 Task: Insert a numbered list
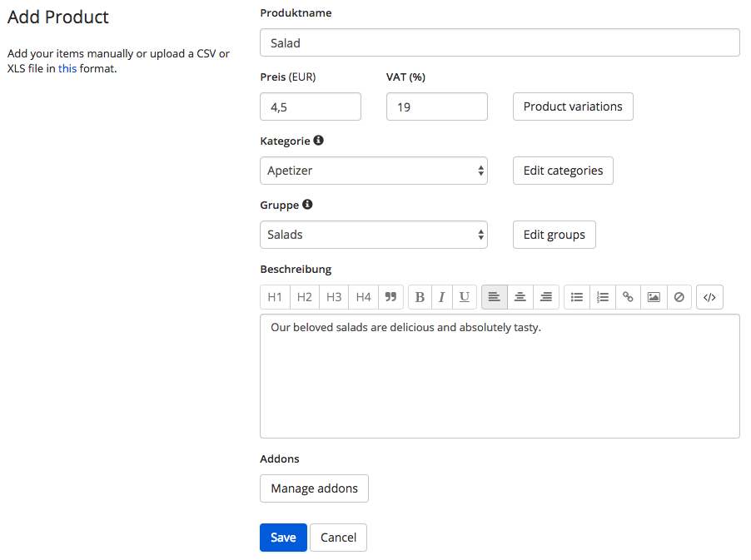click(603, 297)
